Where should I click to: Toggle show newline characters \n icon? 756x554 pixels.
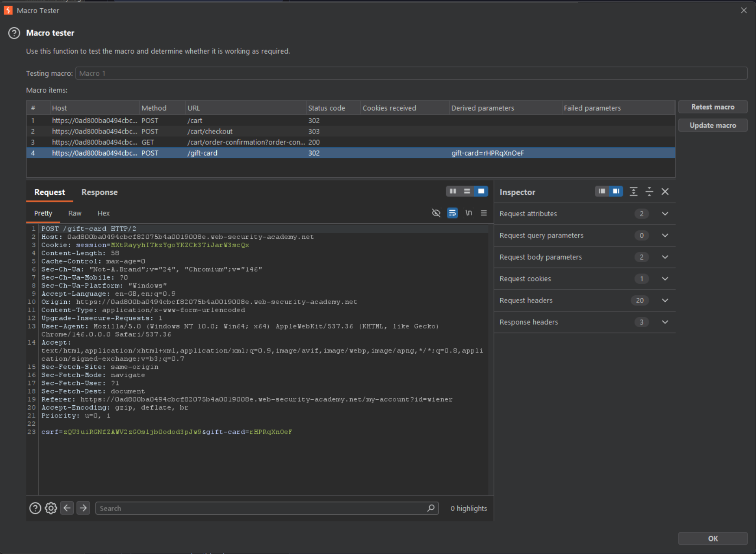coord(469,213)
